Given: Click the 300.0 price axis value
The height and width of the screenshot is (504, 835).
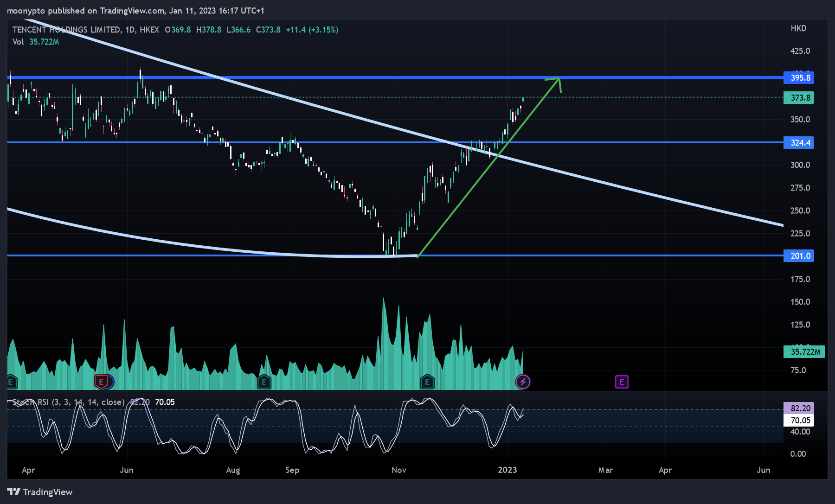Looking at the screenshot, I should point(800,165).
